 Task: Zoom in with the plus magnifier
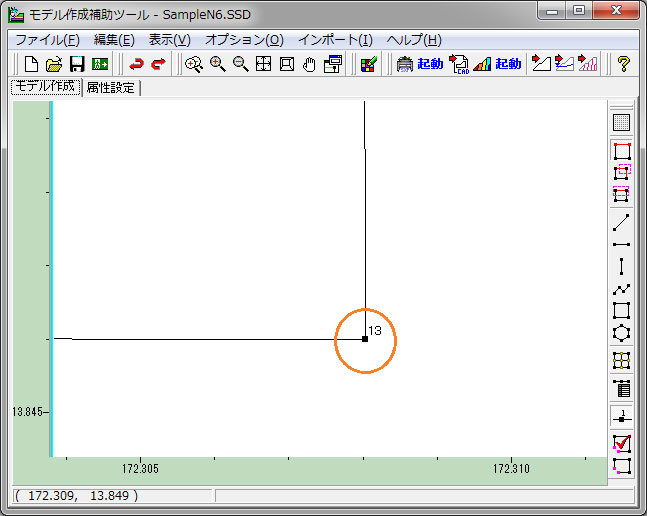pos(217,64)
